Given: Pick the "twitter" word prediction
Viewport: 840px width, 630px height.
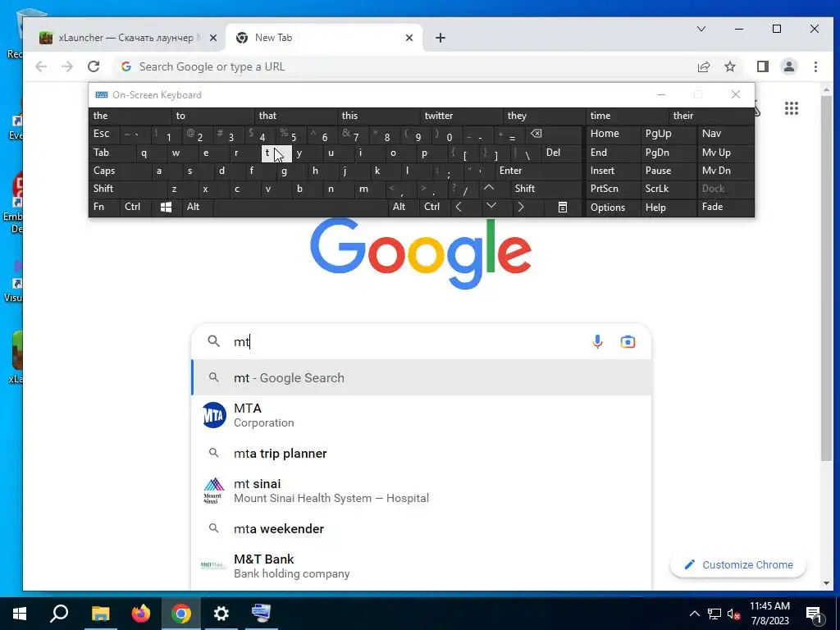Looking at the screenshot, I should (462, 116).
